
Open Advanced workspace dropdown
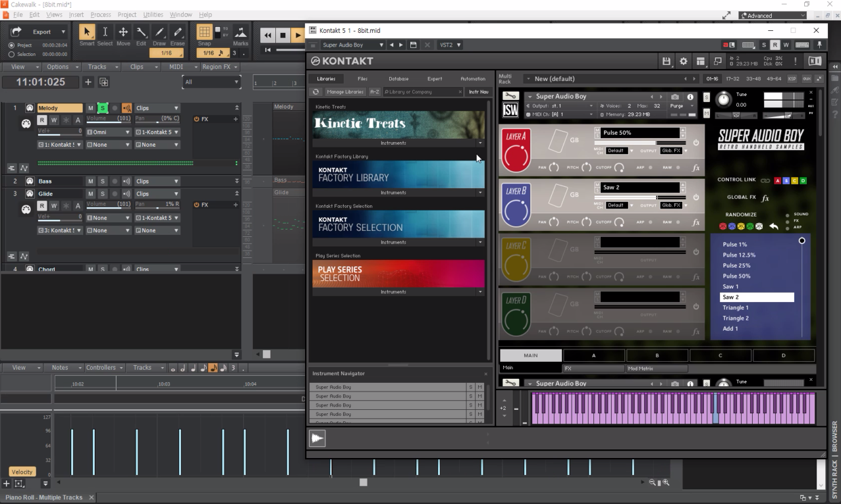point(773,15)
